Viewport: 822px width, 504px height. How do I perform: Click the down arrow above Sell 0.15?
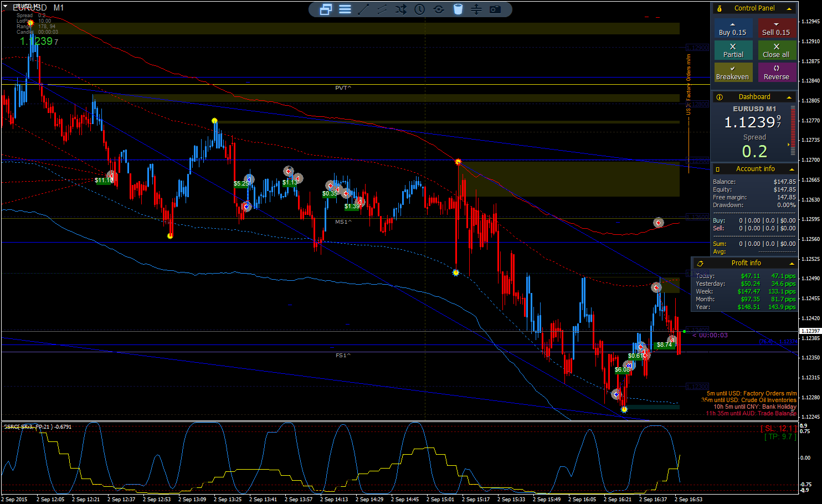(x=777, y=24)
